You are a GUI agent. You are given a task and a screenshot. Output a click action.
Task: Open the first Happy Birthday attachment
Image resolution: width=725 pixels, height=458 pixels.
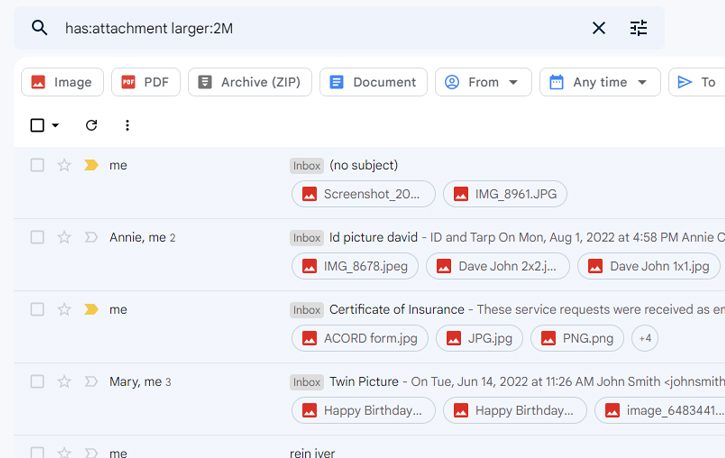[x=363, y=410]
